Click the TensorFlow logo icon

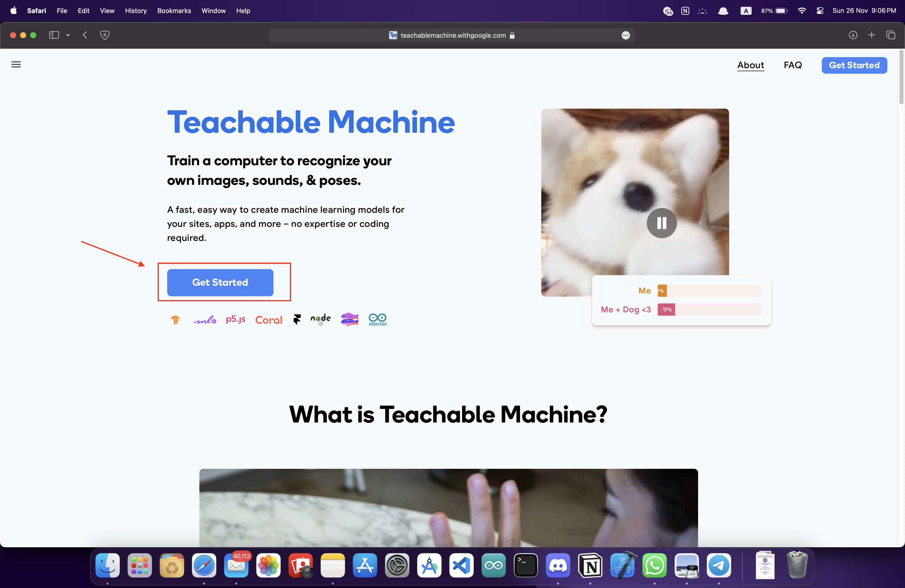[x=175, y=319]
